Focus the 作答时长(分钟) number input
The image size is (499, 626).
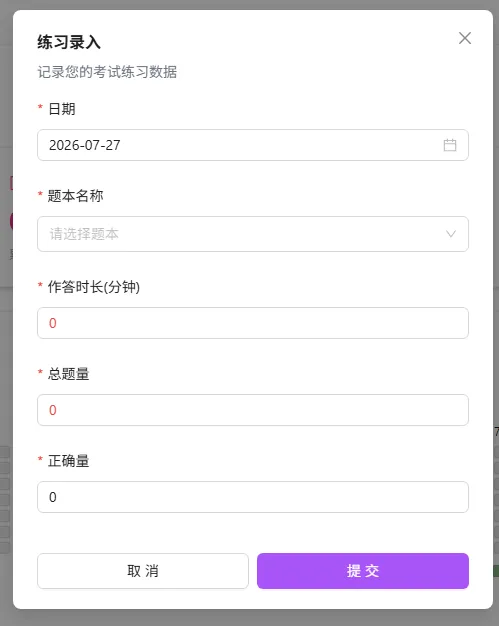point(253,323)
